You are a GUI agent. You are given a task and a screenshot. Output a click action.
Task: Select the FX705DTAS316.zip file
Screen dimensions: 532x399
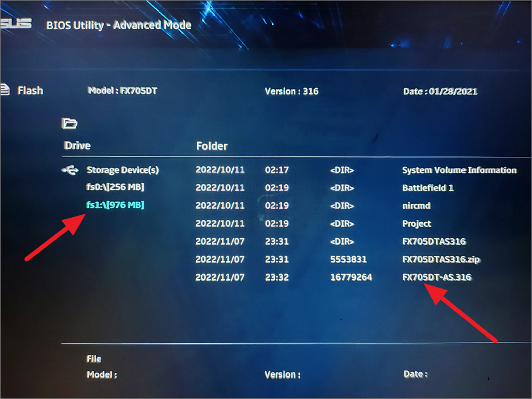point(441,259)
